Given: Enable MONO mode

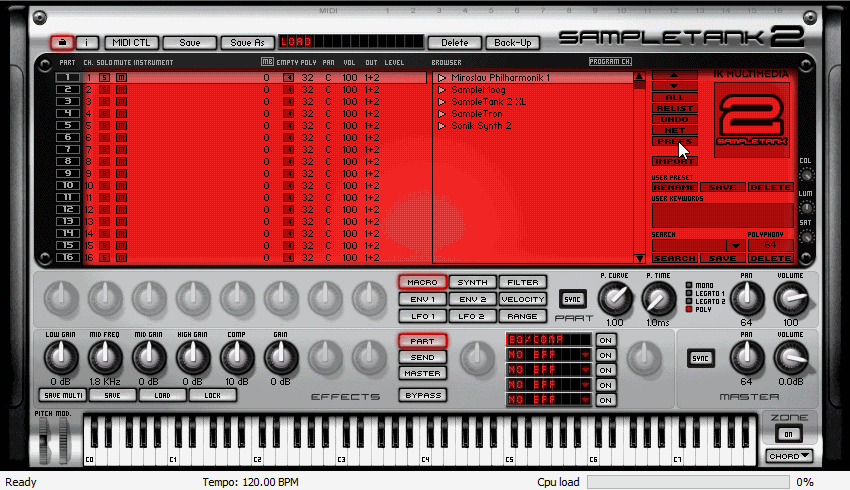Looking at the screenshot, I should point(689,285).
